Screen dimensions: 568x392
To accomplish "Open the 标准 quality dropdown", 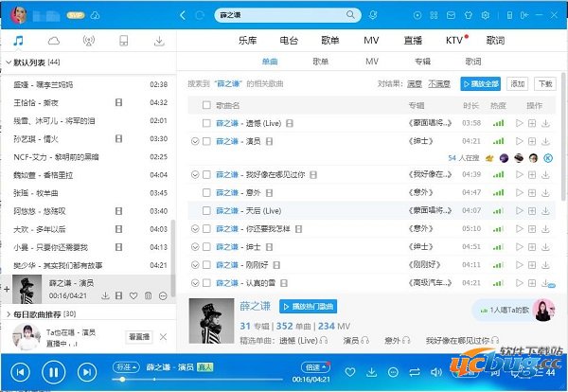I will point(126,366).
